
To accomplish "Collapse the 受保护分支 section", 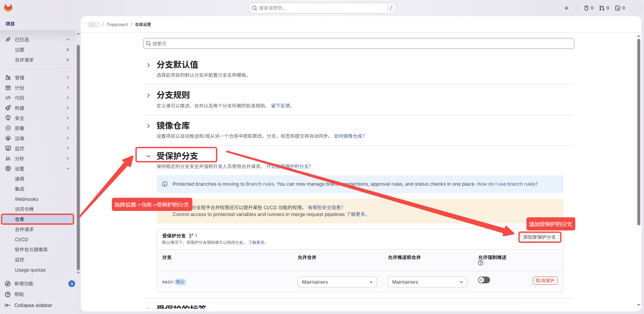I will [149, 156].
